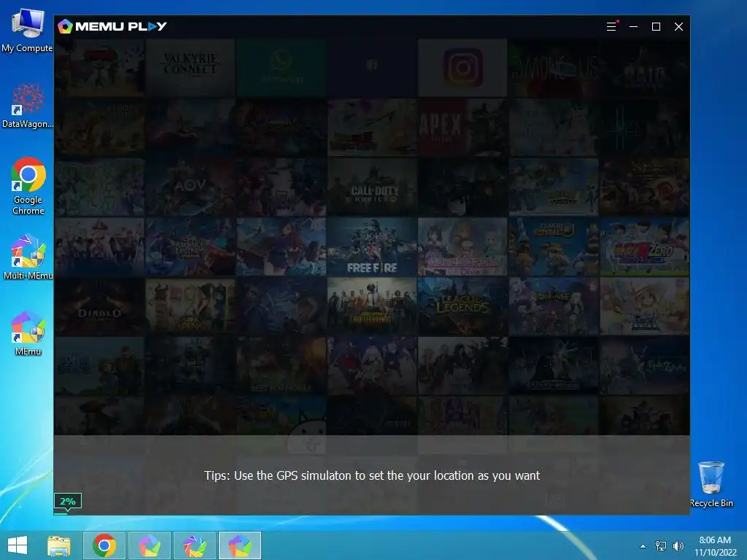Select the Recycle Bin desktop icon
This screenshot has width=747, height=560.
[x=711, y=484]
